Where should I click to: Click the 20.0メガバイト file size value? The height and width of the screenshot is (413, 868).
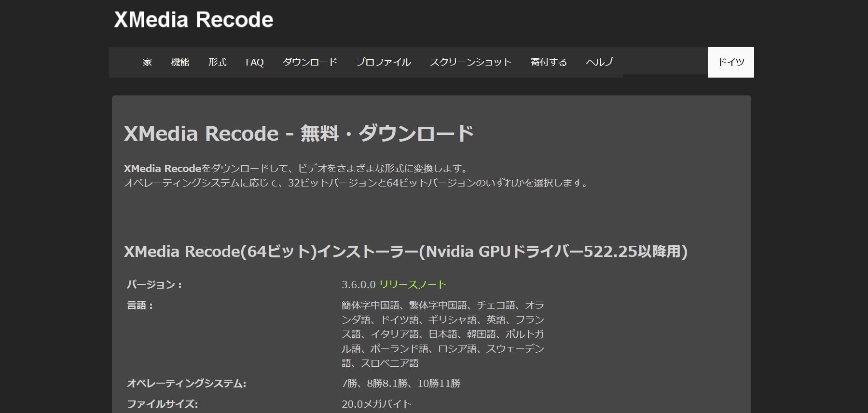click(x=376, y=404)
